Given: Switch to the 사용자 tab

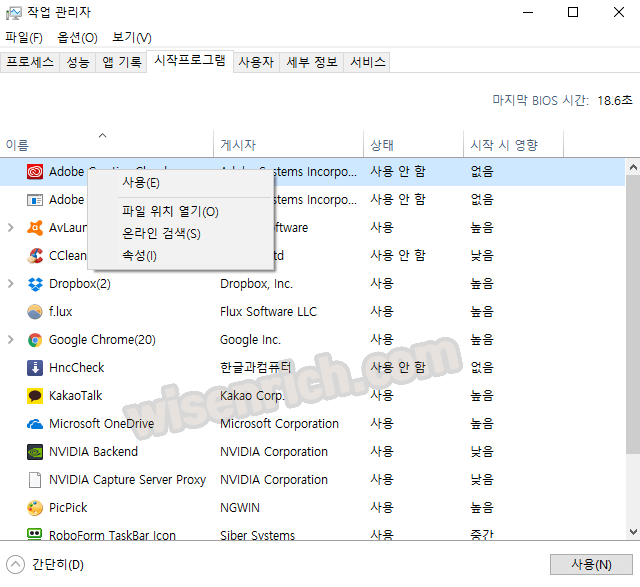Looking at the screenshot, I should [256, 62].
